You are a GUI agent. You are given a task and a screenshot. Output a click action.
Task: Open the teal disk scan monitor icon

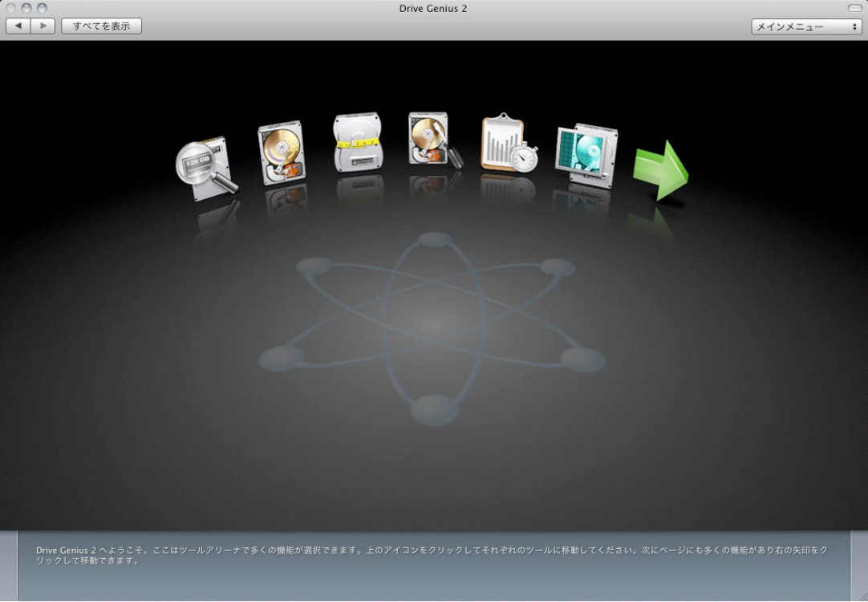[586, 156]
